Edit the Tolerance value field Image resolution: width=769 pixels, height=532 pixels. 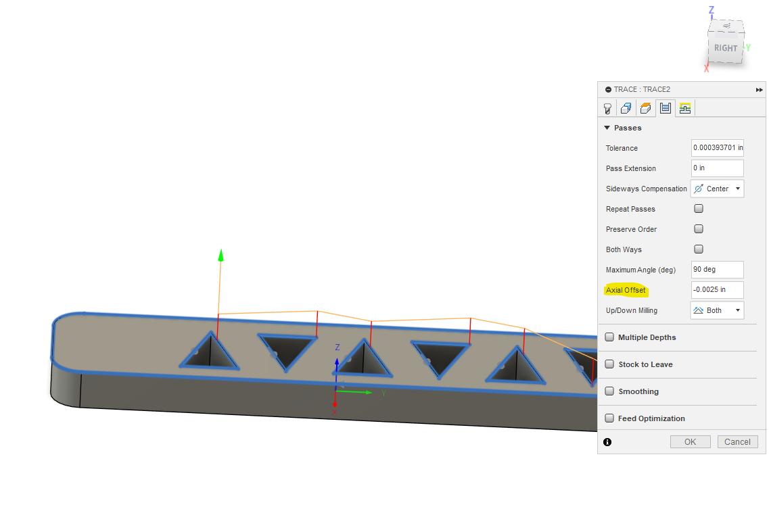(x=717, y=147)
